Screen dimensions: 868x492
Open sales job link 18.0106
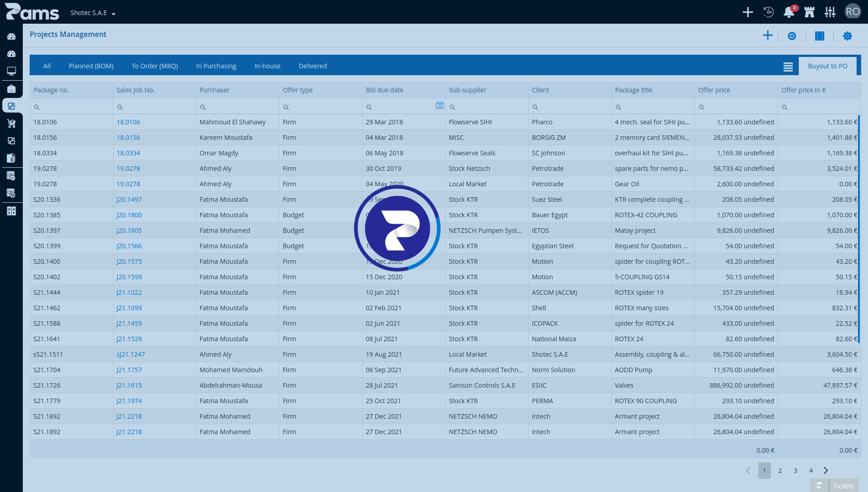point(128,122)
